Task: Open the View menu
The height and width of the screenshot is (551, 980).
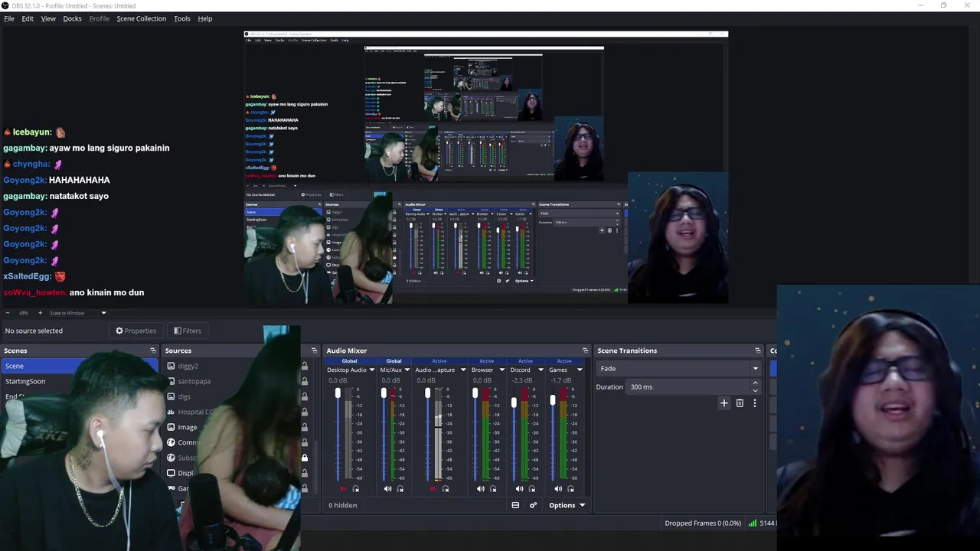Action: tap(48, 18)
